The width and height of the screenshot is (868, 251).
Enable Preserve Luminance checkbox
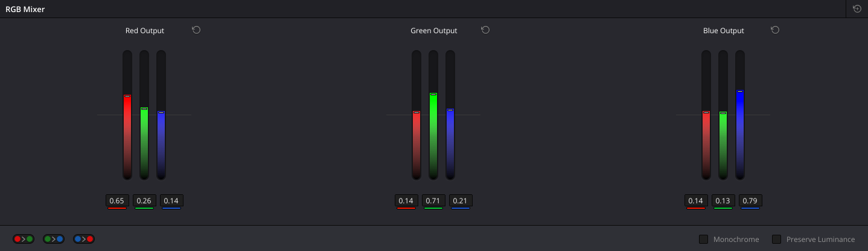click(776, 240)
